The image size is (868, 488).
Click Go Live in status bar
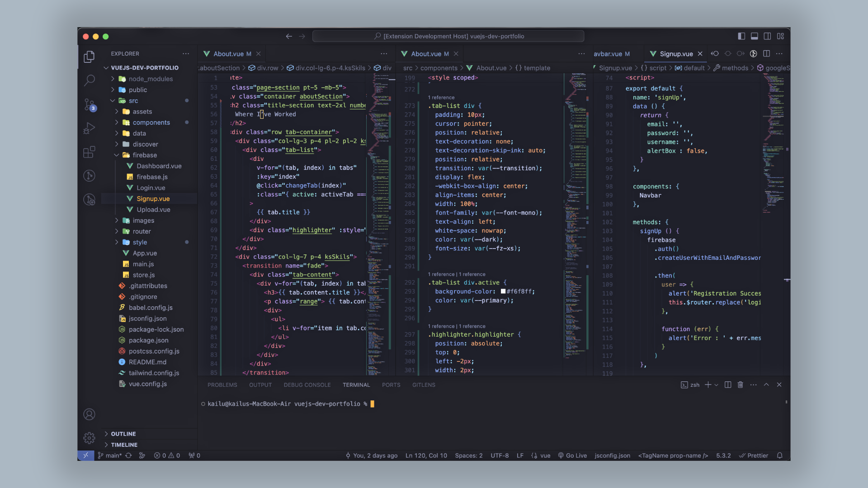pos(572,455)
